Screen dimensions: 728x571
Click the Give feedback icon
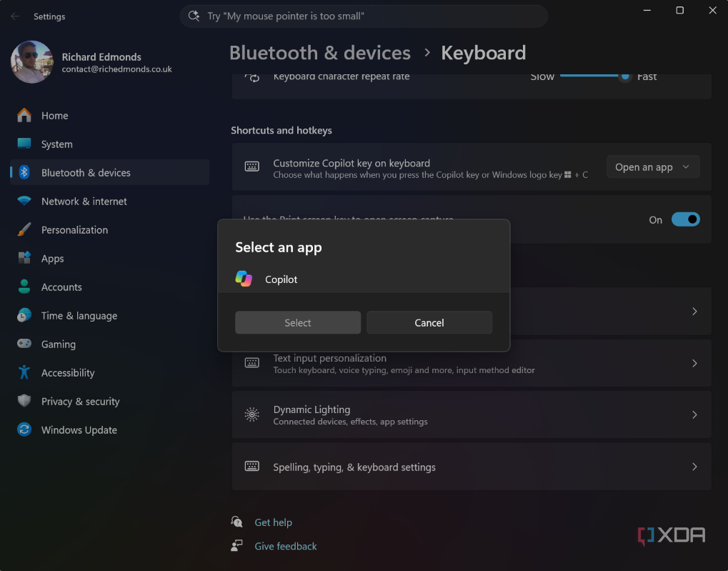pos(236,545)
